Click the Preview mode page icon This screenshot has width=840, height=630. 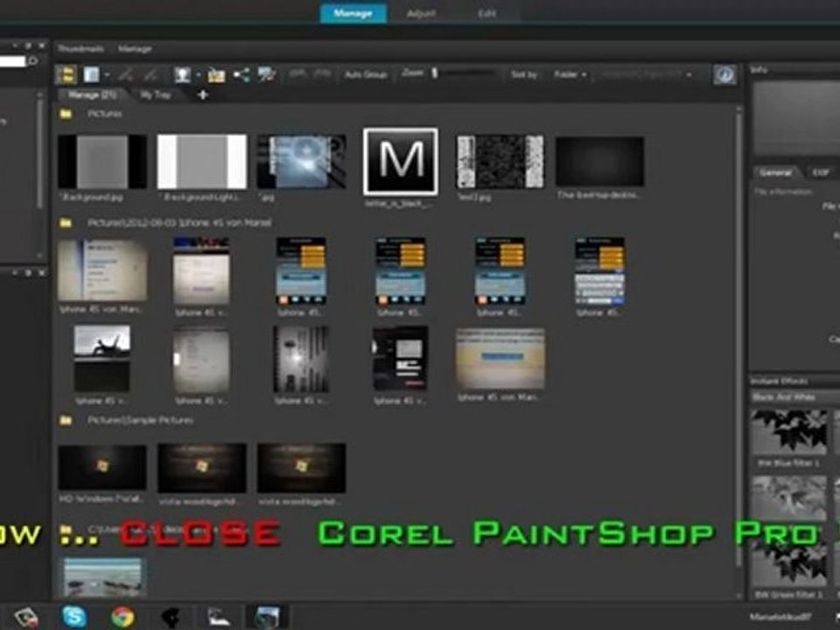[92, 74]
